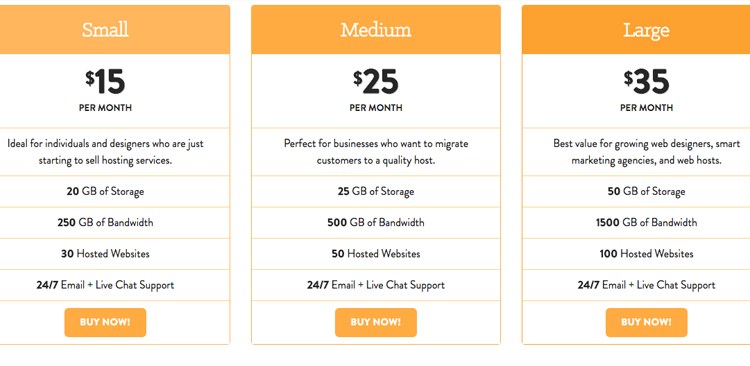Click the Small plan description text
Screen dimensions: 750x366
(x=105, y=152)
